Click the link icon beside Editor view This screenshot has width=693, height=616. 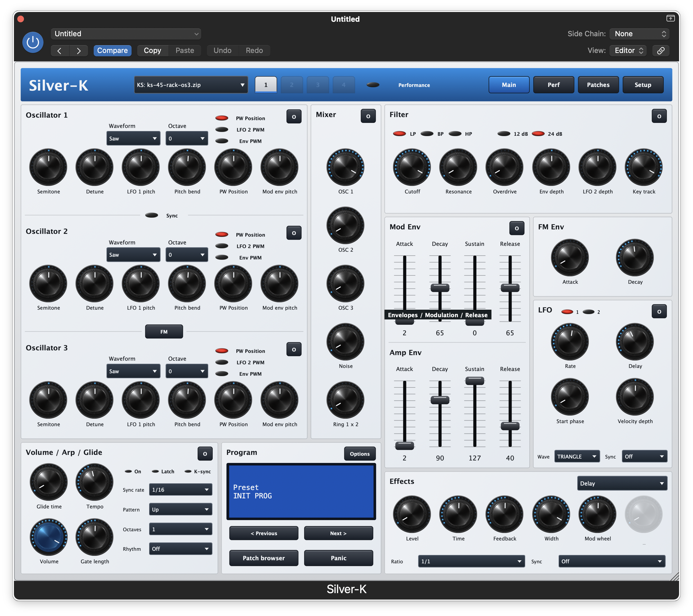tap(660, 50)
